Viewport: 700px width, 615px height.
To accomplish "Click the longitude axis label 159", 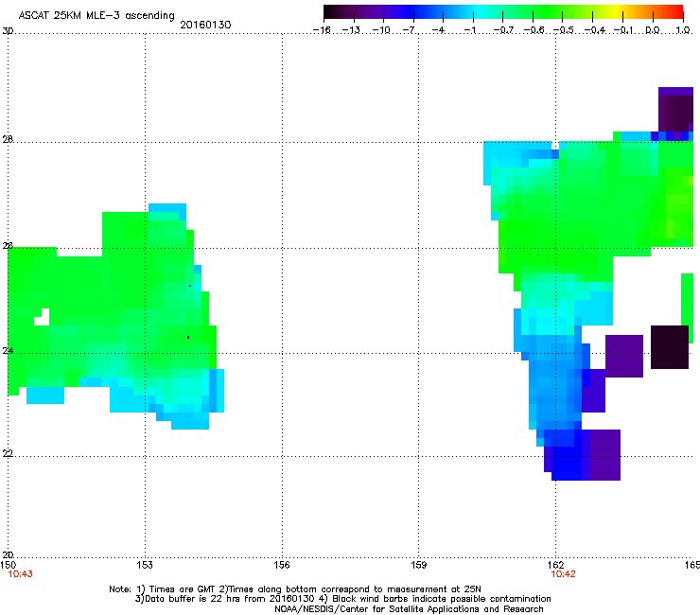I will (418, 566).
